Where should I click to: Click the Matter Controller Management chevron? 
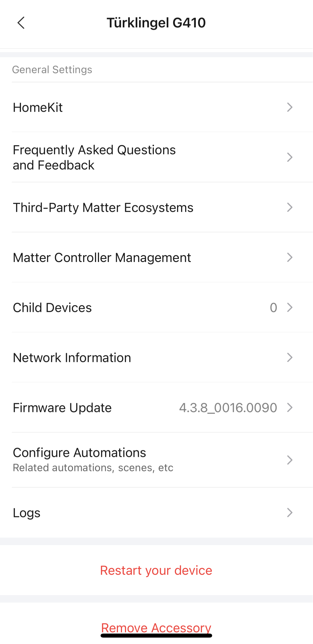point(289,257)
